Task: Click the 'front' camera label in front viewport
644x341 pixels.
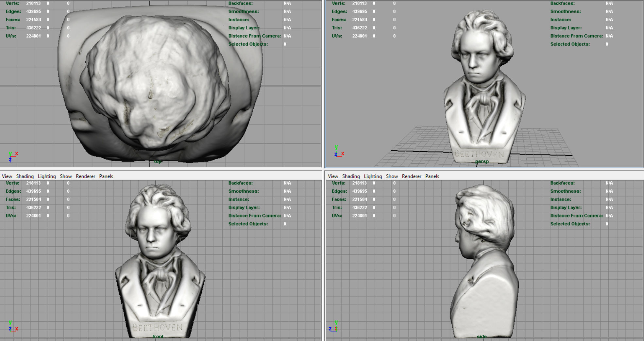Action: click(x=158, y=336)
